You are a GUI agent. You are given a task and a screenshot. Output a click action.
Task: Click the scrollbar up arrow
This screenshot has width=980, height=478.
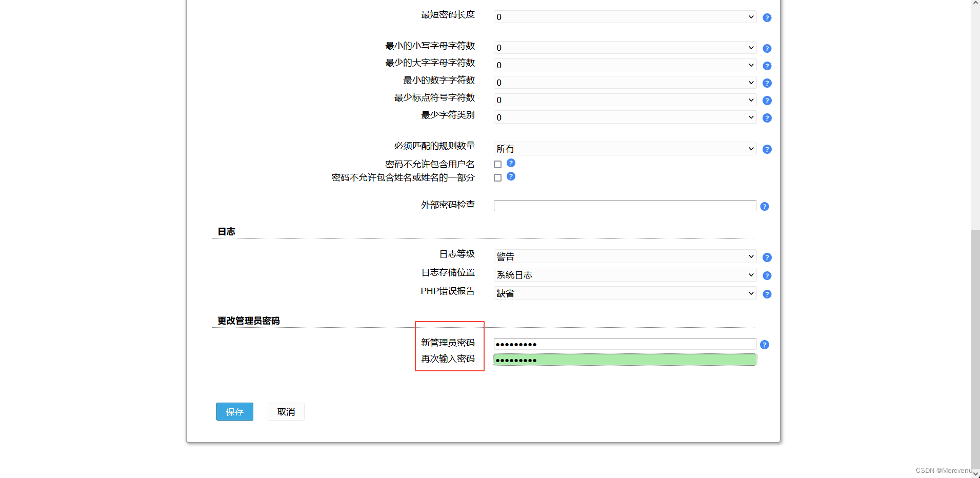pyautogui.click(x=975, y=3)
